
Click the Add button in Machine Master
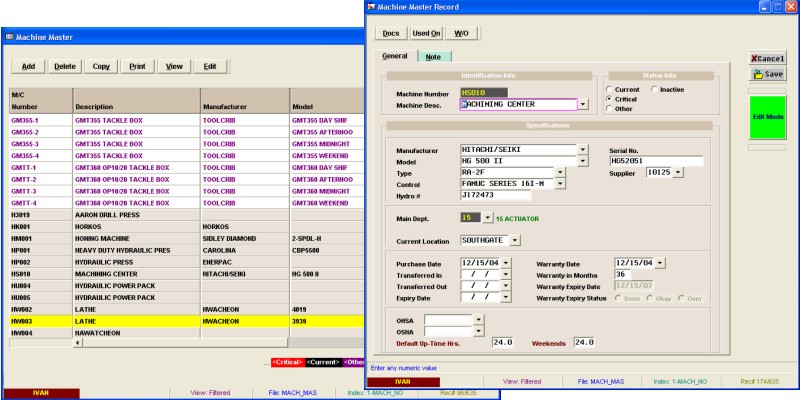click(x=28, y=66)
